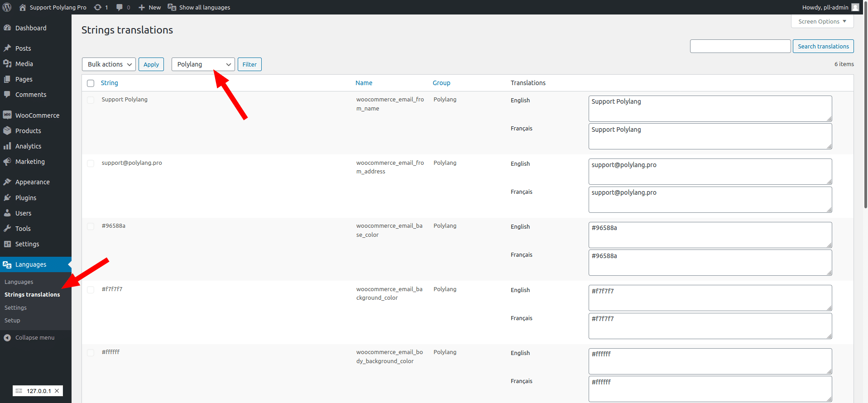Click the Apply button

click(x=151, y=64)
